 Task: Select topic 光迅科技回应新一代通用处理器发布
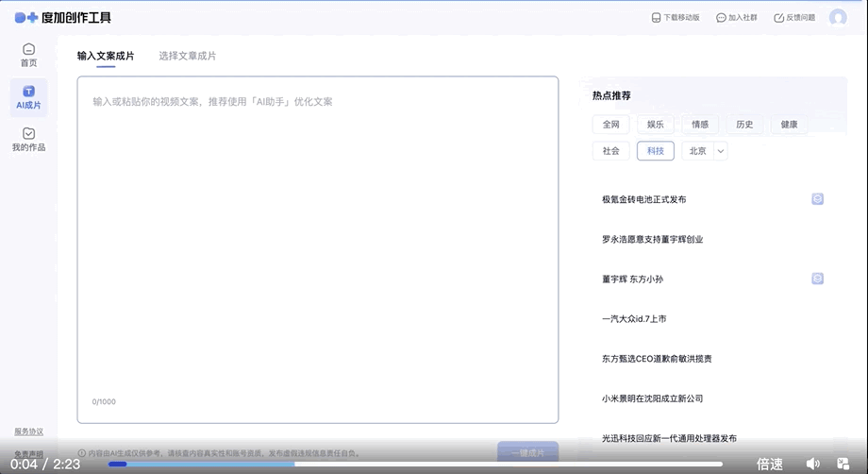[669, 438]
